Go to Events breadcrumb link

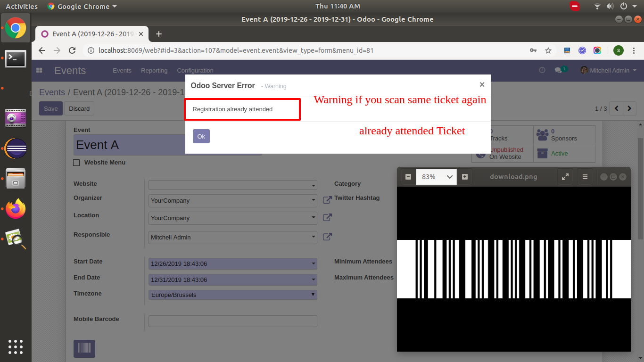click(x=52, y=92)
